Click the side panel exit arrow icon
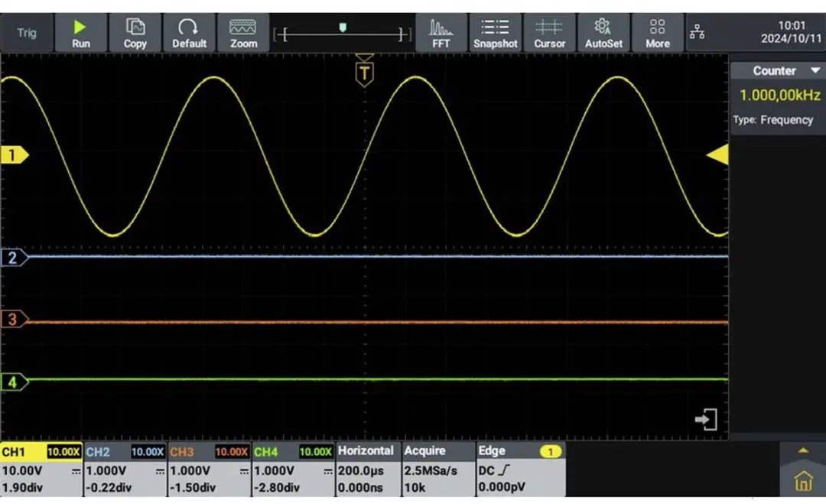 click(x=706, y=419)
